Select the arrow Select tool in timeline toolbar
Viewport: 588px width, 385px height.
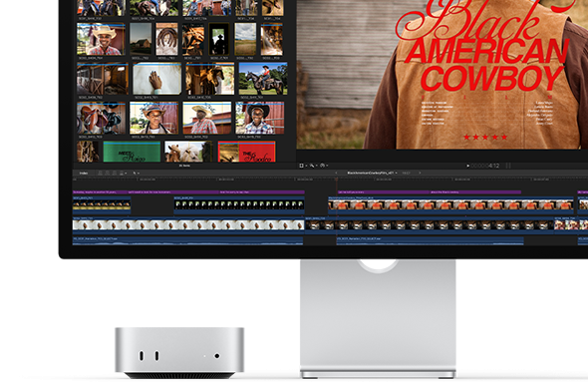pos(135,173)
